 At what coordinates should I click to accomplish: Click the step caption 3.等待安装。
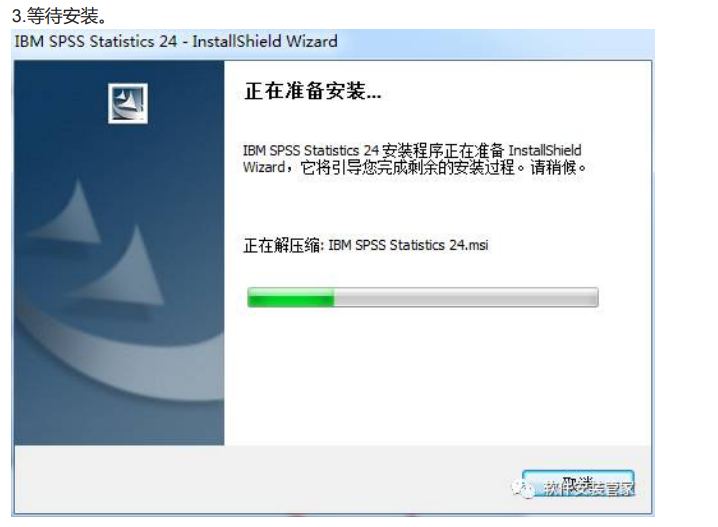(x=59, y=16)
